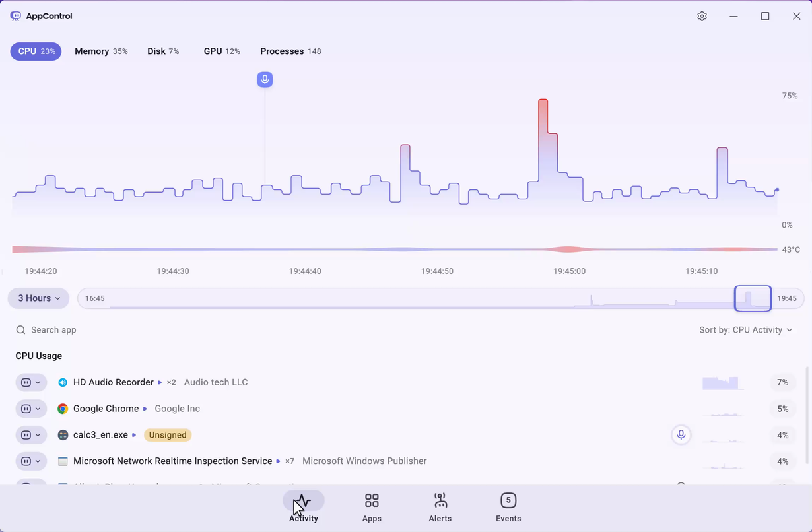Image resolution: width=812 pixels, height=532 pixels.
Task: Select the Activity tab icon
Action: coord(304,502)
